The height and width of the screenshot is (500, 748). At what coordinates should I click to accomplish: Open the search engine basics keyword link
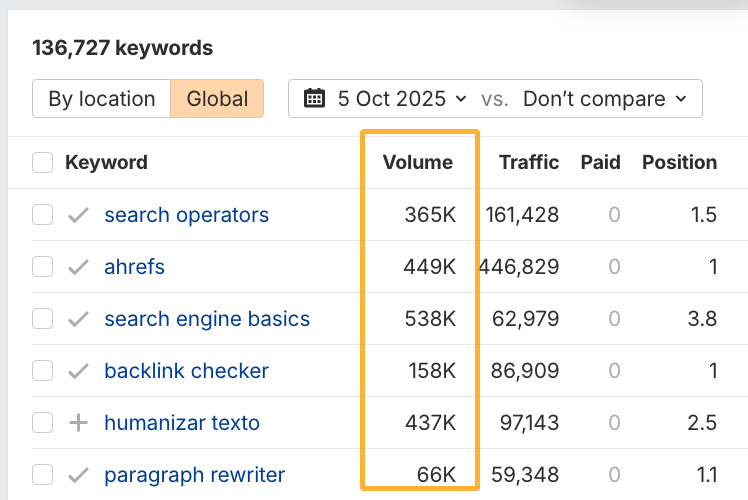tap(207, 319)
